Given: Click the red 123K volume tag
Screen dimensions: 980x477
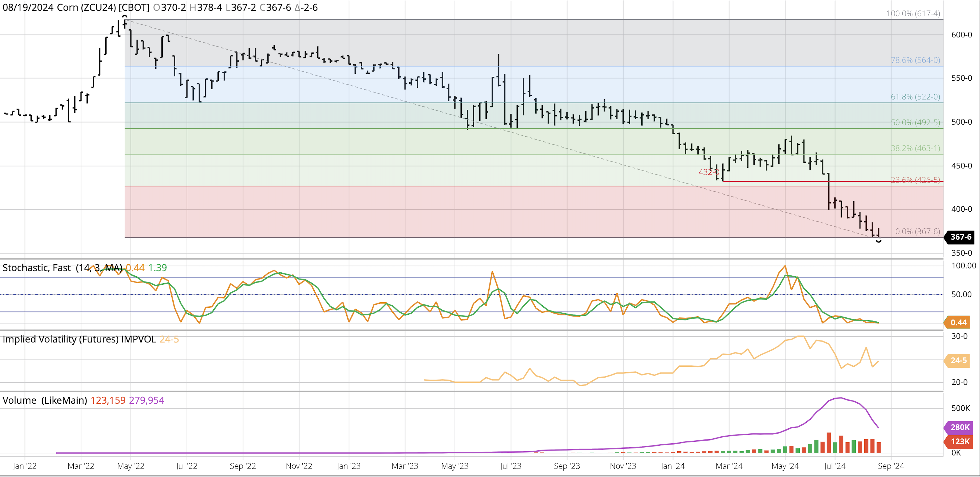Looking at the screenshot, I should 959,442.
